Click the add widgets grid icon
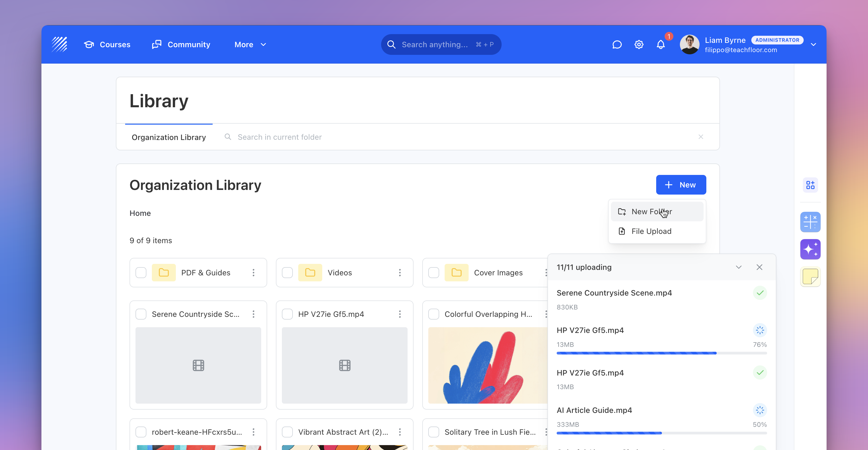The height and width of the screenshot is (450, 868). [x=810, y=185]
